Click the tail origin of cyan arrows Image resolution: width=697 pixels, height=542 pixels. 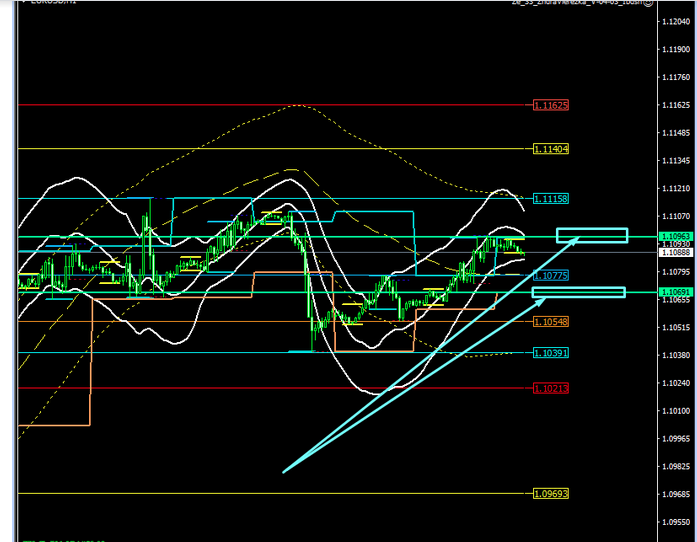click(284, 471)
